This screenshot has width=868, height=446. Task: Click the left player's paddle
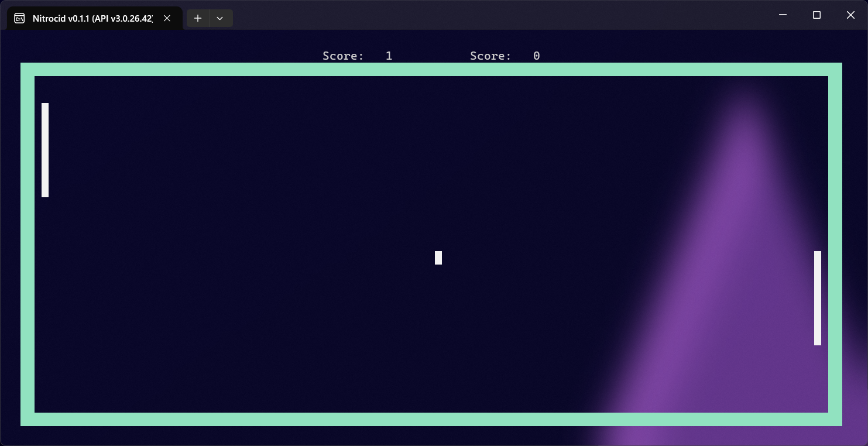[45, 150]
